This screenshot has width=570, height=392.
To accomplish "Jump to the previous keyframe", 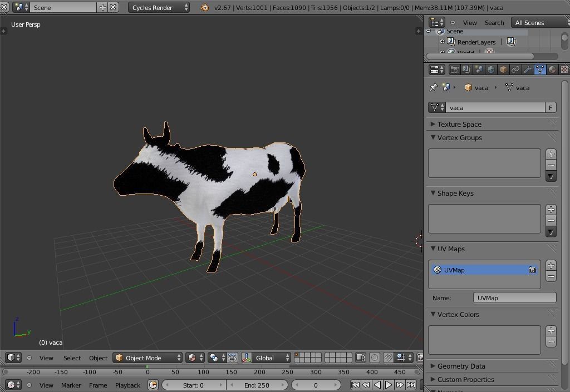I will [x=366, y=385].
